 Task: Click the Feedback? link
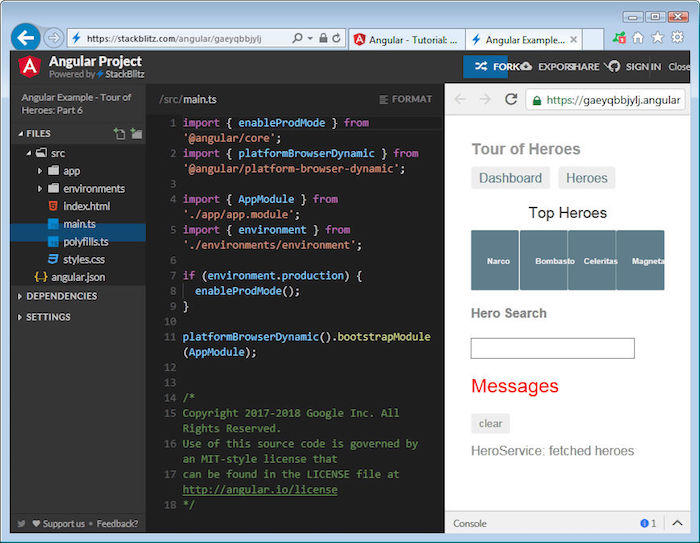point(117,523)
